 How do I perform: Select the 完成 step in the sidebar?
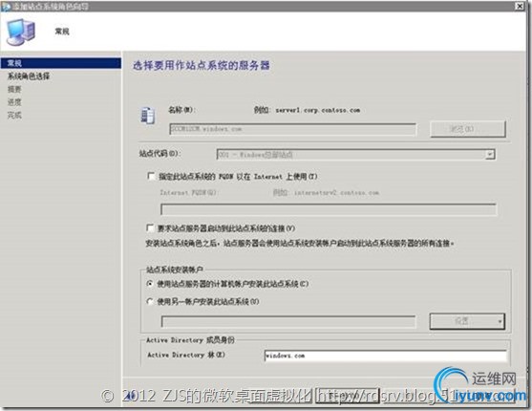(x=14, y=115)
